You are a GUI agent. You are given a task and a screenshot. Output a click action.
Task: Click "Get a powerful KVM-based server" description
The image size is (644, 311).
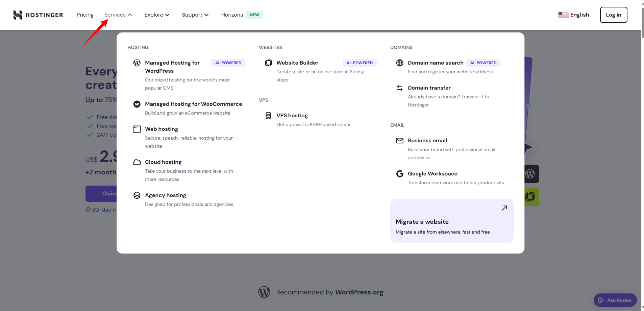[x=314, y=124]
